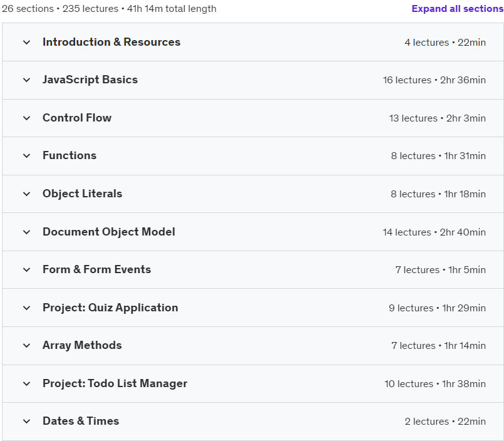Expand chevron beside Introduction & Resources
The width and height of the screenshot is (504, 441).
27,42
